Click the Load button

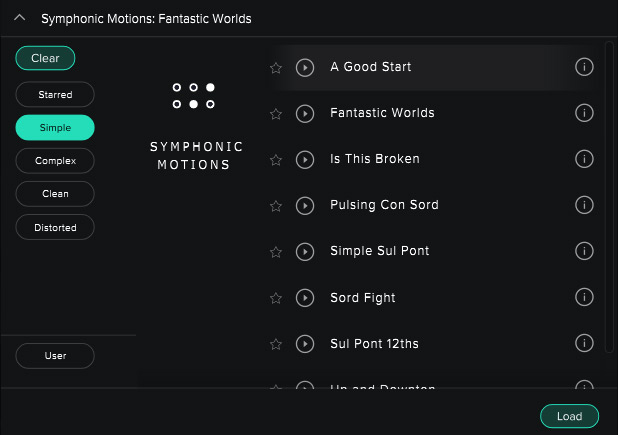[x=569, y=416]
